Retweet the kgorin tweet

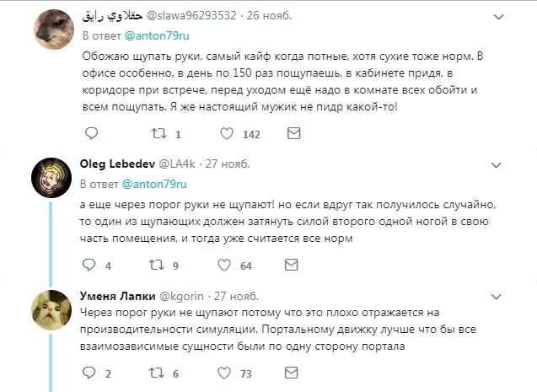click(157, 373)
